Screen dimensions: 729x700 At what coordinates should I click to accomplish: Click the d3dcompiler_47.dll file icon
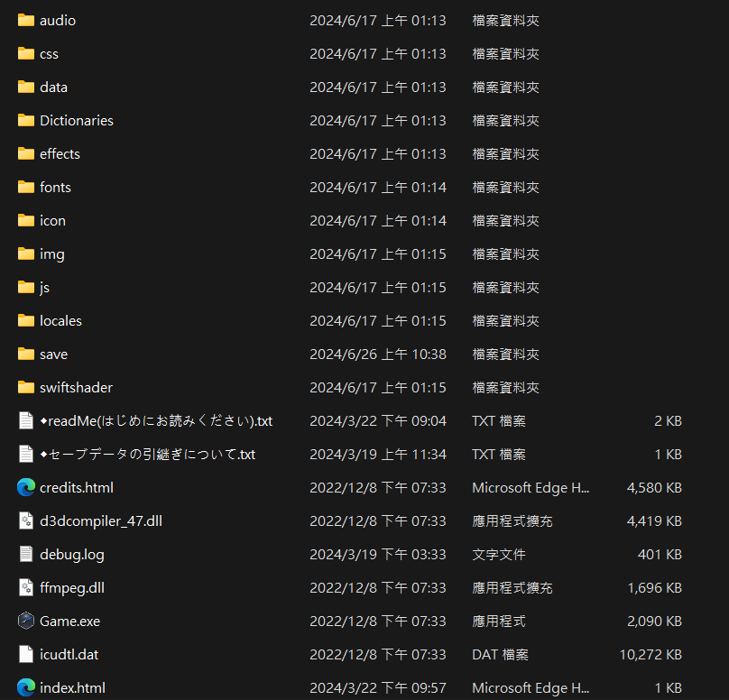coord(25,520)
